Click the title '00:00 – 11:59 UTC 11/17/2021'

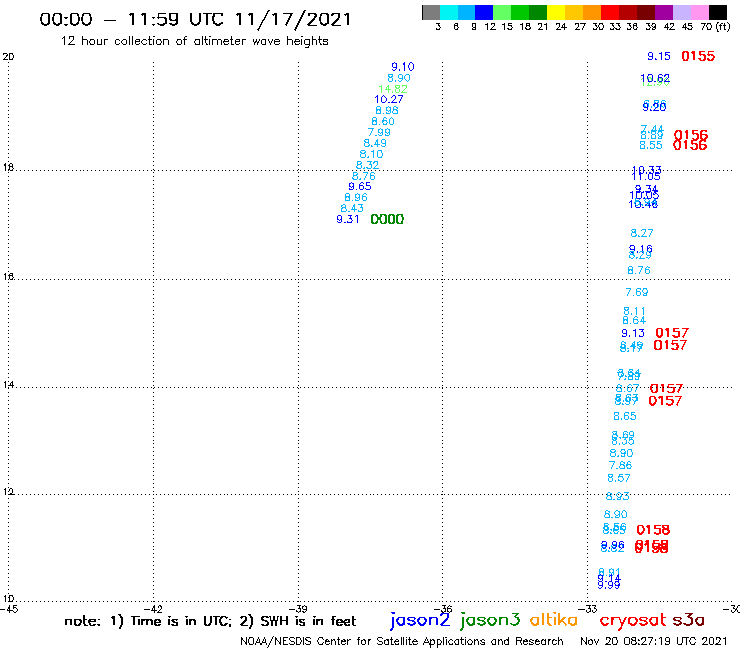195,19
